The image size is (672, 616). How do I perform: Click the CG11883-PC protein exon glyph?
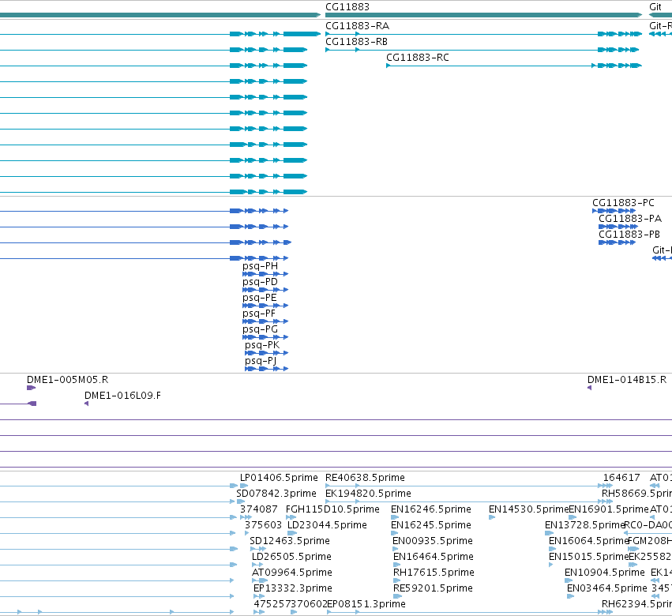click(614, 211)
